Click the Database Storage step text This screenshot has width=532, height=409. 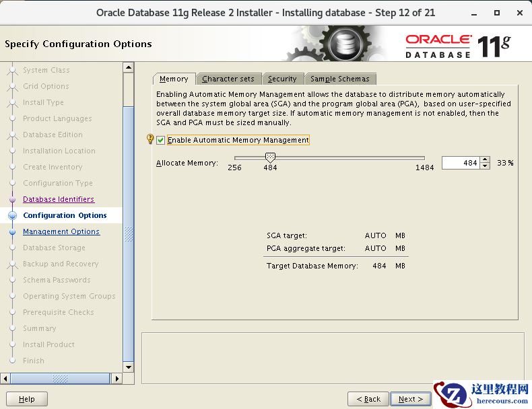pyautogui.click(x=54, y=248)
